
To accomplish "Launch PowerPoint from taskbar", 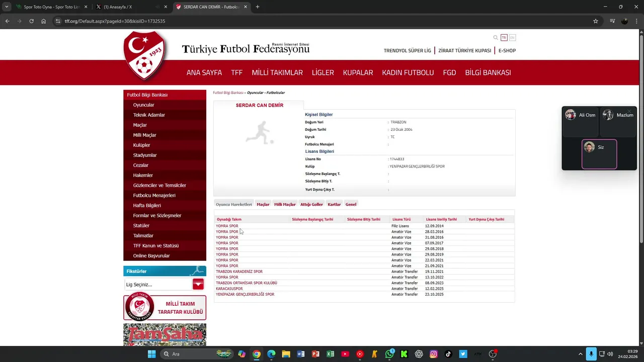I will [315, 354].
